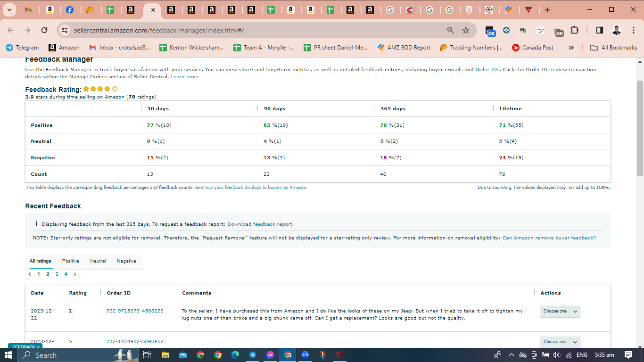Viewport: 644px width, 362px height.
Task: Open the Amazon bookmark
Action: pos(64,48)
